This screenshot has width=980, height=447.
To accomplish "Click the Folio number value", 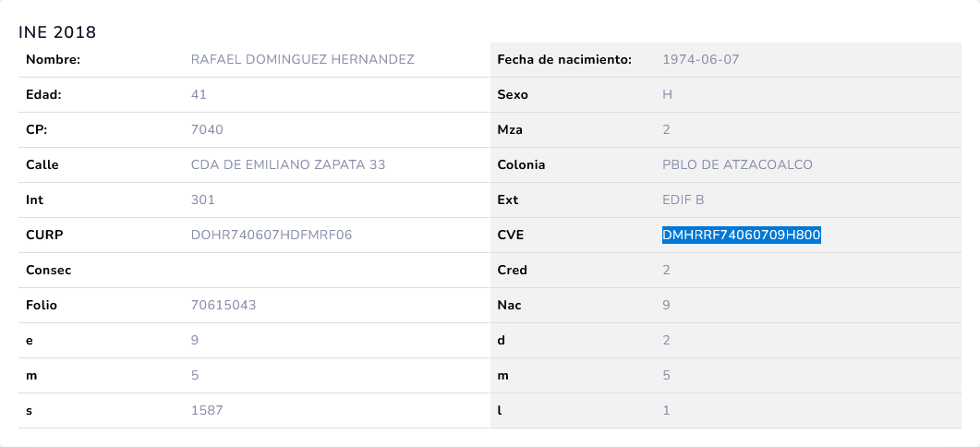I will click(x=225, y=305).
